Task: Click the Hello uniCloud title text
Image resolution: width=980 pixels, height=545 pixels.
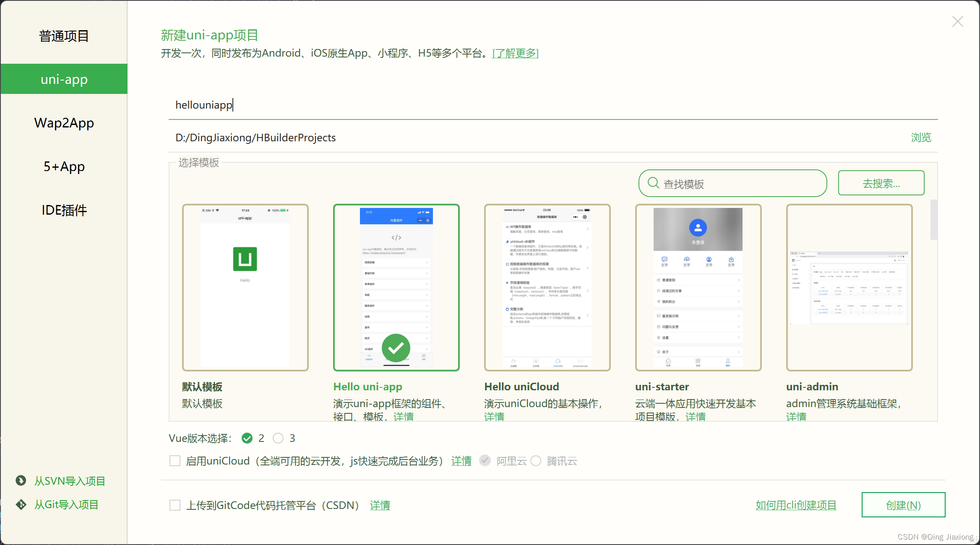Action: point(521,387)
